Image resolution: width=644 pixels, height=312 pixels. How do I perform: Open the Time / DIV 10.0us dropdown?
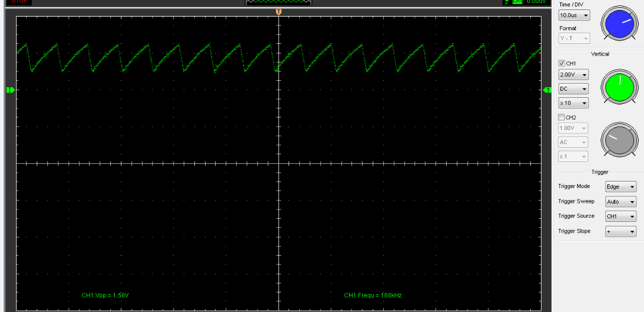tap(574, 15)
